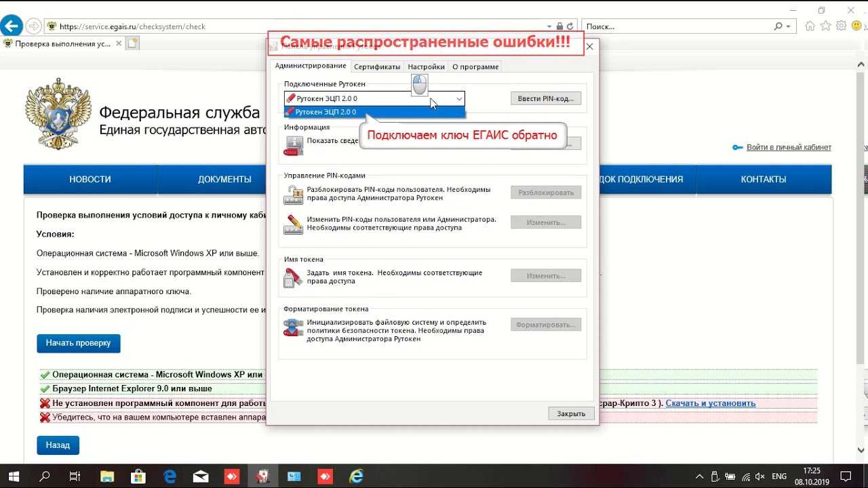Click the change PIN-codes pencil icon
The image size is (868, 488).
coord(294,224)
